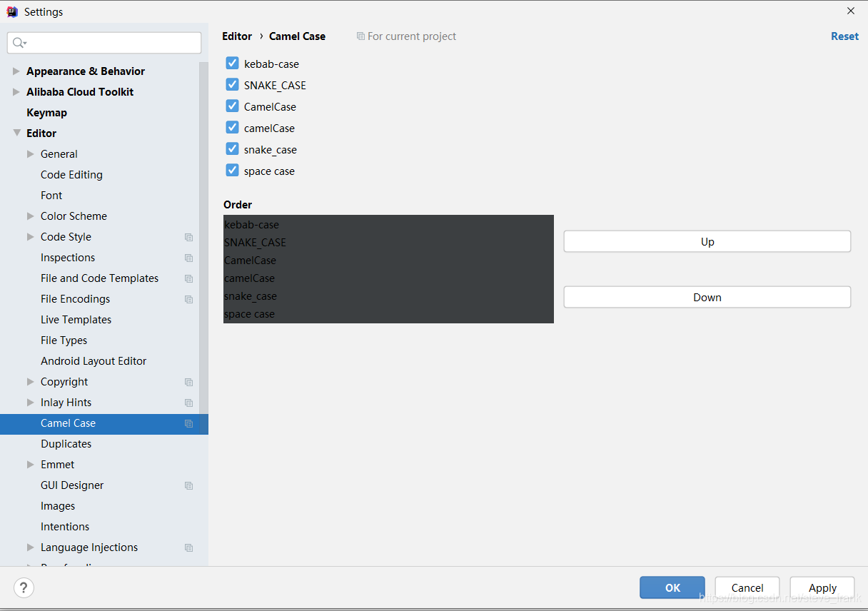The image size is (868, 611).
Task: Disable the space case checkbox
Action: [232, 171]
